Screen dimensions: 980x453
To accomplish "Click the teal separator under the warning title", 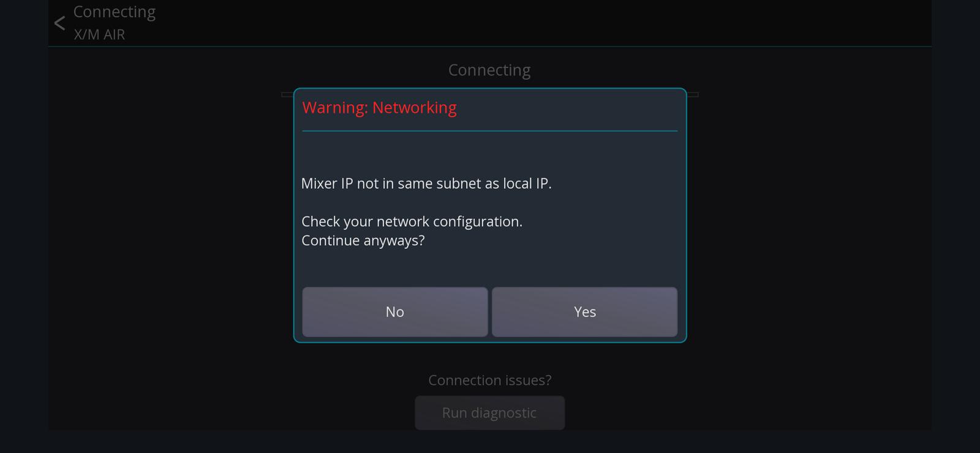I will coord(489,131).
